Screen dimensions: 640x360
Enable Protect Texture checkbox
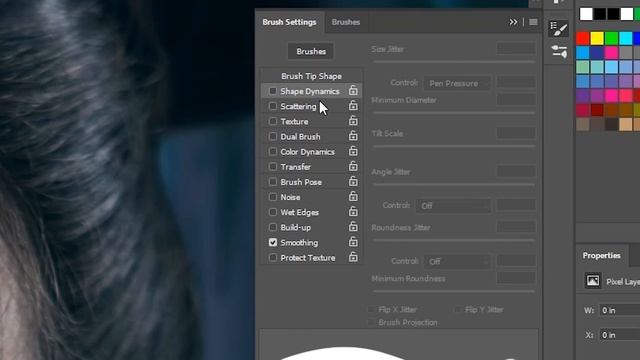tap(273, 258)
